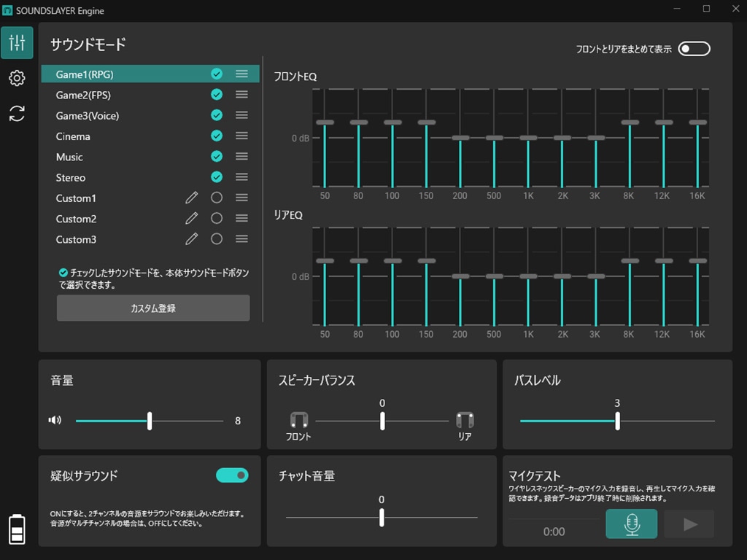The image size is (747, 560).
Task: Open the equalizer sound mode sidebar tab
Action: pyautogui.click(x=17, y=43)
